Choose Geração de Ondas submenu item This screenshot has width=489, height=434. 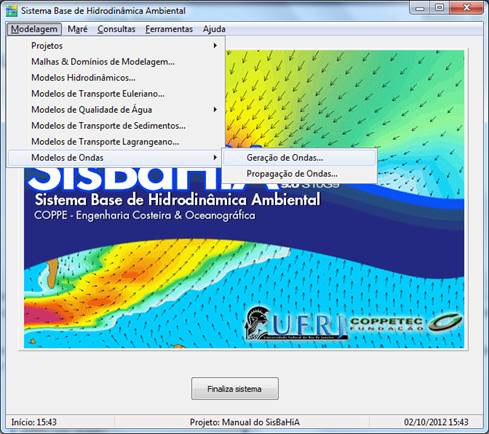point(299,158)
